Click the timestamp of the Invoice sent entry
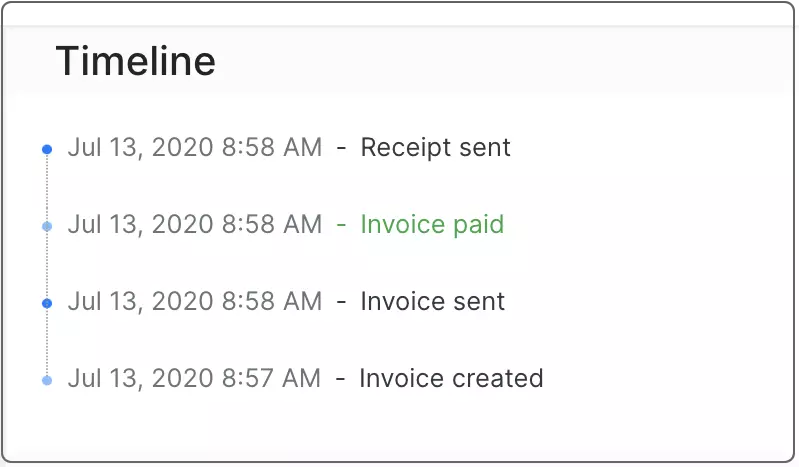799x467 pixels. (x=195, y=301)
